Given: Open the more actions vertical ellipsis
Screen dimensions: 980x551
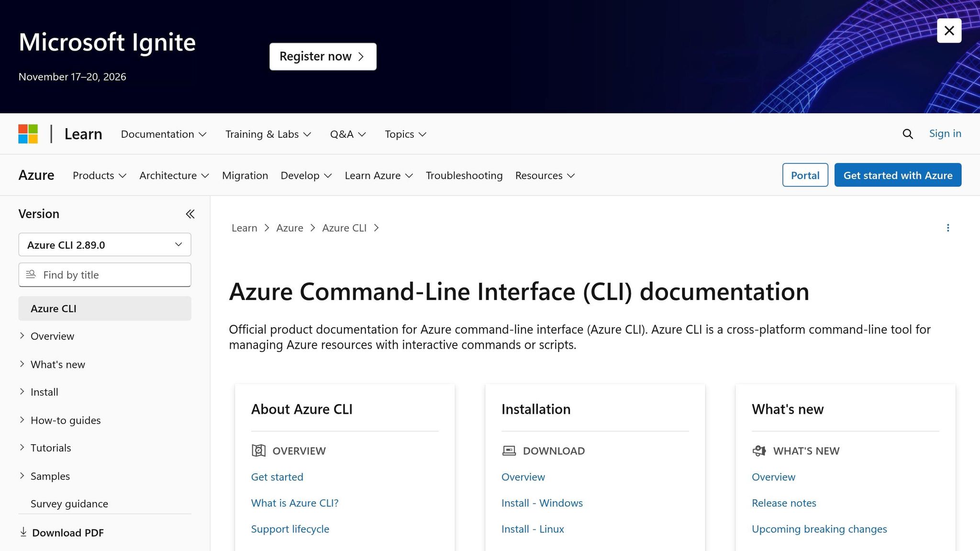Looking at the screenshot, I should click(x=947, y=228).
